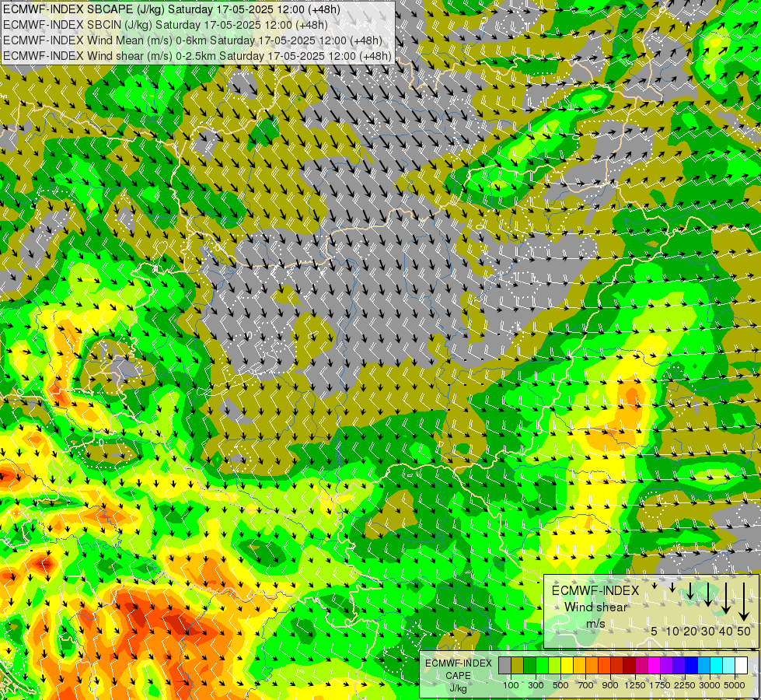Click the 50 value in the wind shear legend
Viewport: 761px width, 700px height.
[x=744, y=631]
